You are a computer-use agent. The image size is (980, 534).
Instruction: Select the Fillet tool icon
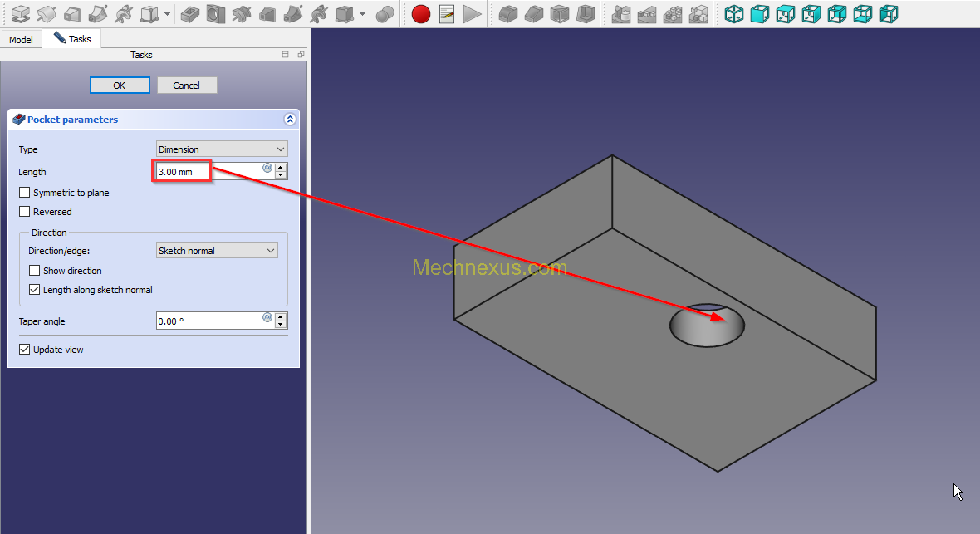point(508,14)
